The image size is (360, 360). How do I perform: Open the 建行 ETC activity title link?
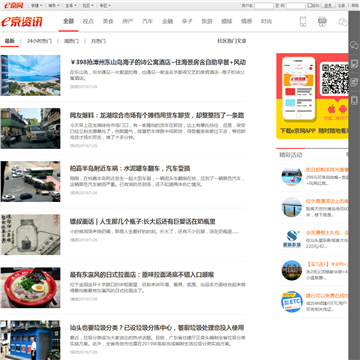(327, 296)
